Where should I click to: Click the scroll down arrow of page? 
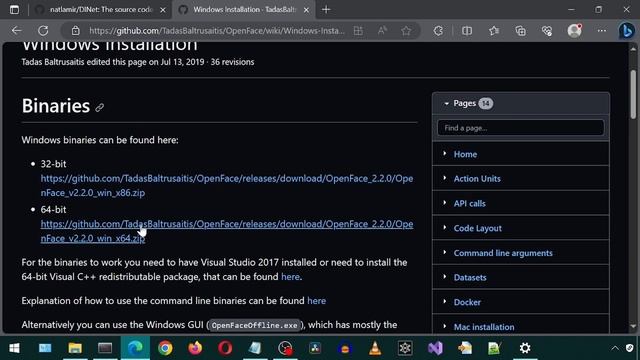pyautogui.click(x=633, y=327)
